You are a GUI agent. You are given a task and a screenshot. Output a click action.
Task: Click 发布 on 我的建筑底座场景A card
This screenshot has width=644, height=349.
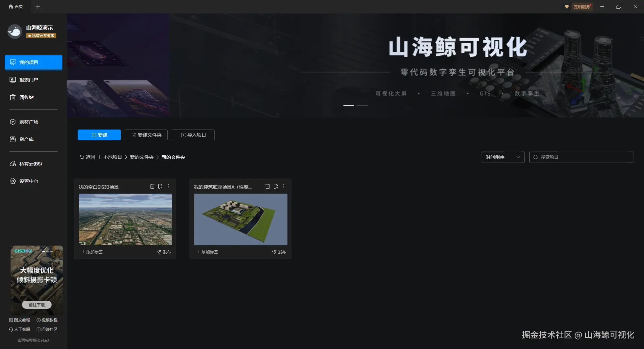point(279,252)
